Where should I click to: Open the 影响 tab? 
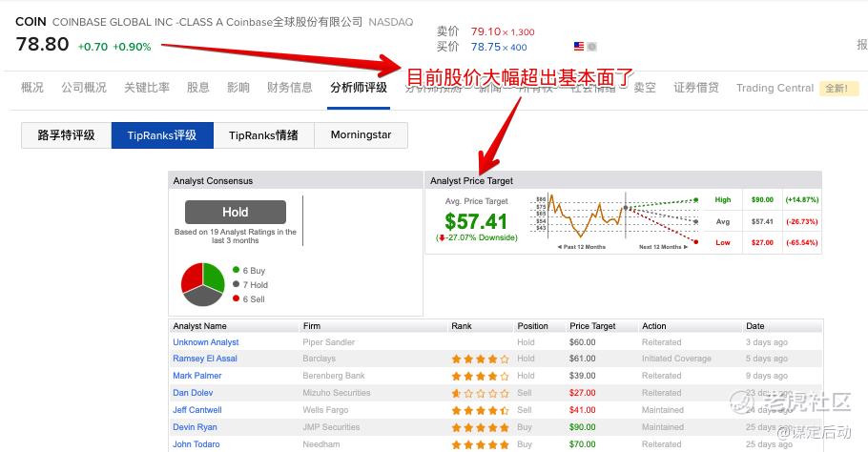238,88
